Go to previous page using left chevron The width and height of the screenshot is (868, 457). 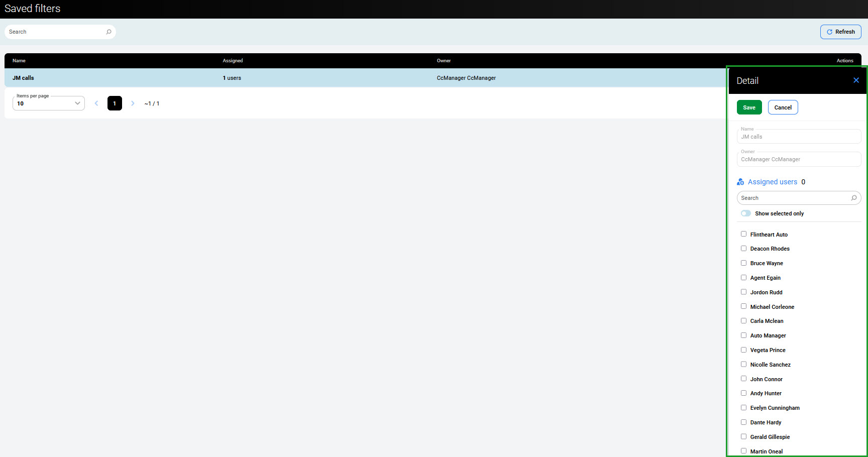[96, 103]
